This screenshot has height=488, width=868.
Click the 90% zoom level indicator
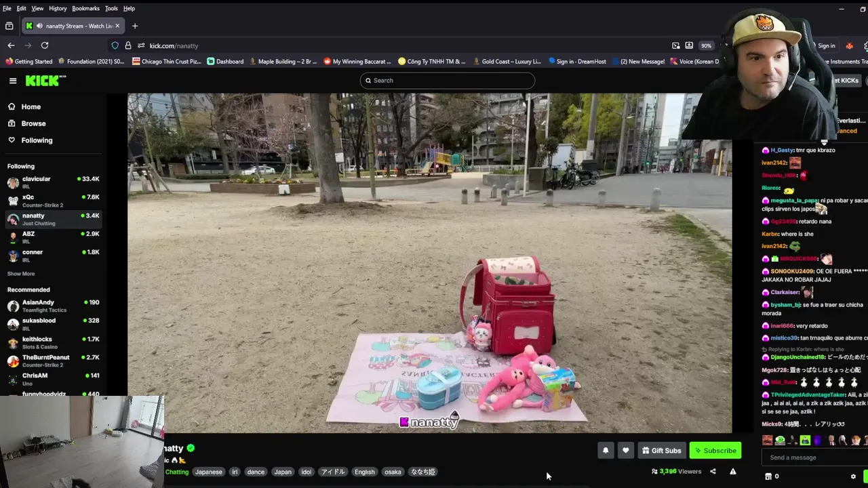click(706, 45)
